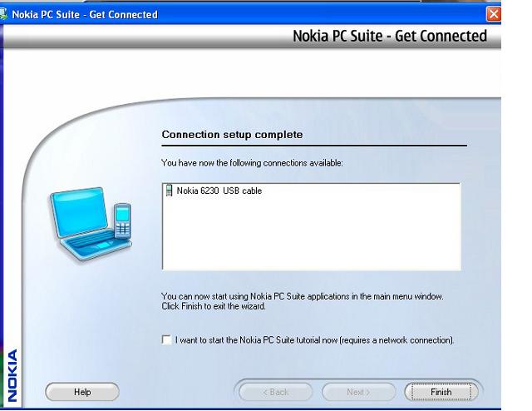The width and height of the screenshot is (532, 411).
Task: Click the Nokia PC Suite title bar icon
Action: 3,14
